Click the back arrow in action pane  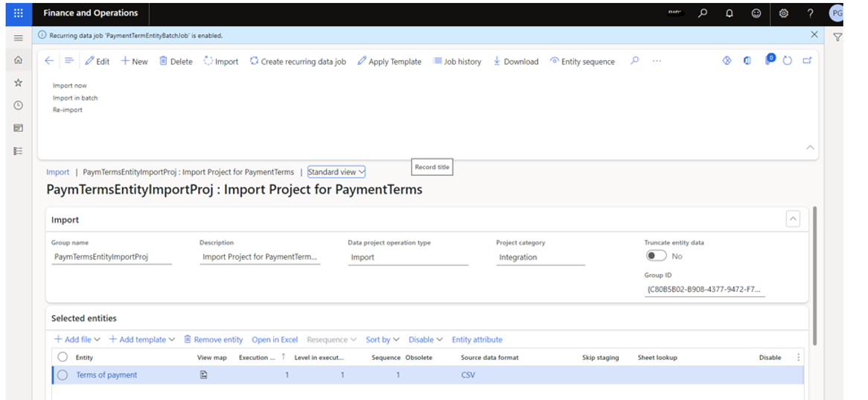(49, 61)
